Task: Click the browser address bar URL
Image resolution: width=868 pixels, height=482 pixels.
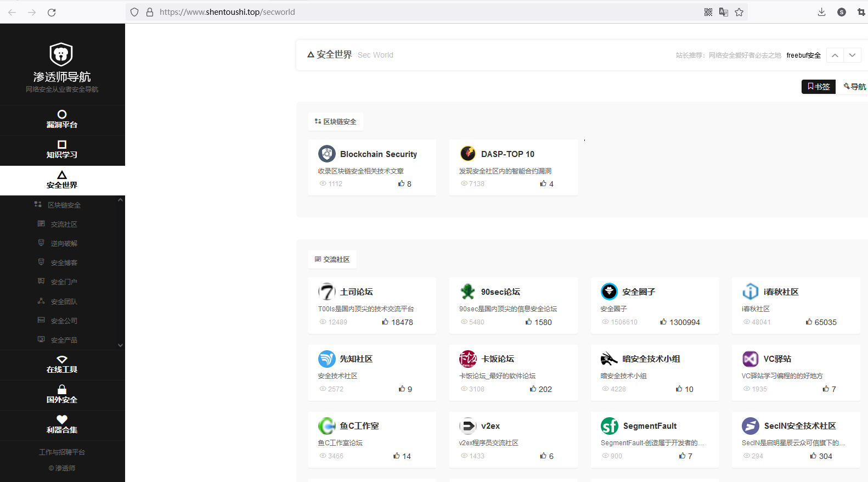Action: 227,12
